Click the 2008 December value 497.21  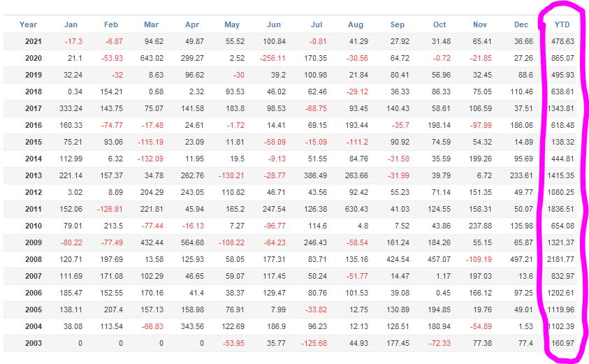[x=521, y=259]
